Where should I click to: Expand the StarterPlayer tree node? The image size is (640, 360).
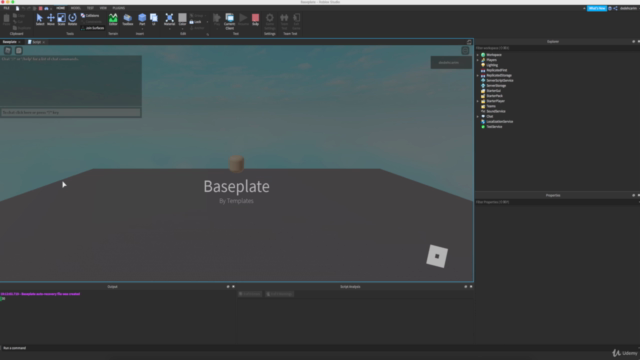coord(478,101)
